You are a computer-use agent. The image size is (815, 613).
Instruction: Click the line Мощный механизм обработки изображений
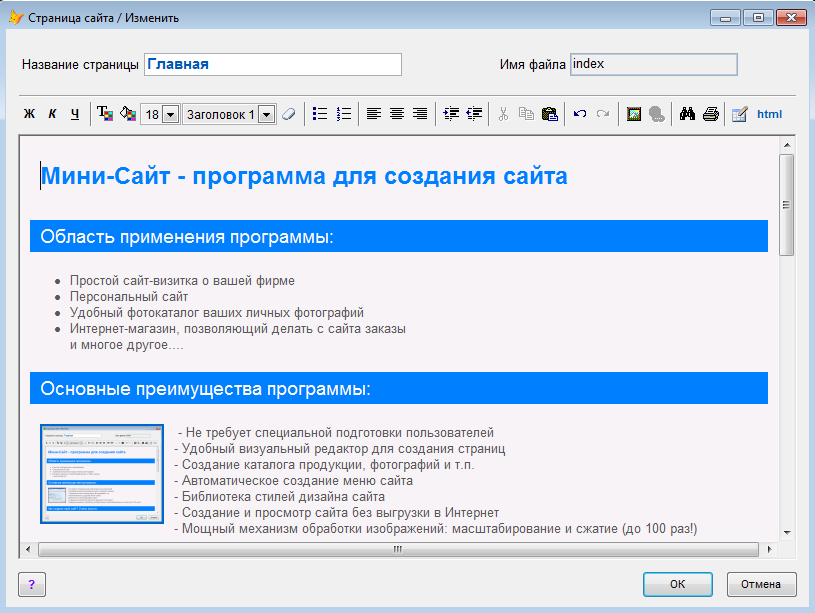pyautogui.click(x=436, y=529)
